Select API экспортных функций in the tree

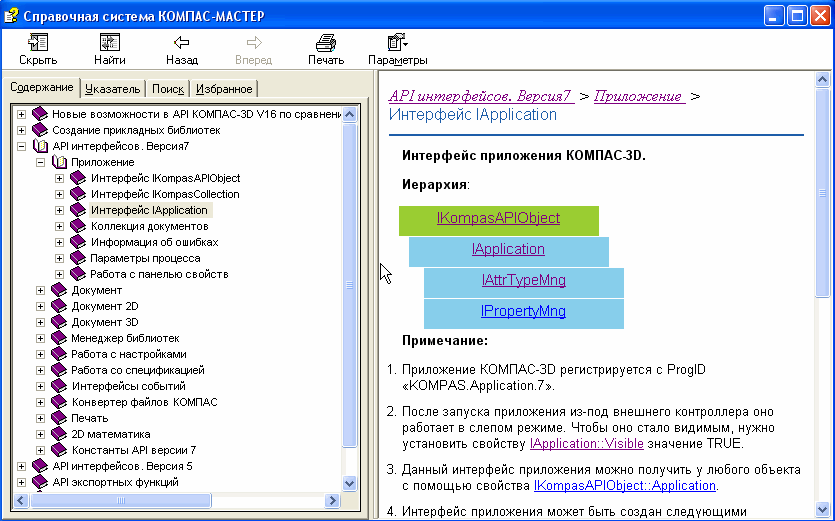click(115, 482)
